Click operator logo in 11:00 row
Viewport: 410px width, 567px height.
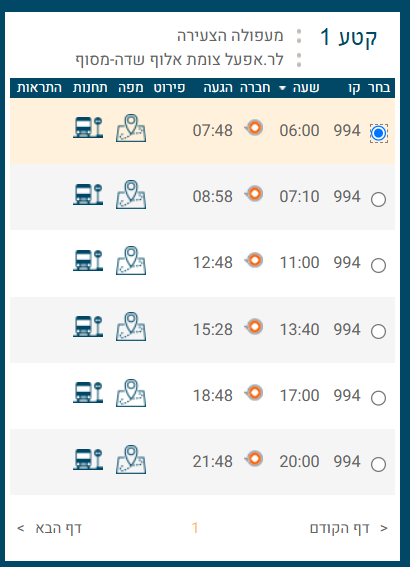254,260
